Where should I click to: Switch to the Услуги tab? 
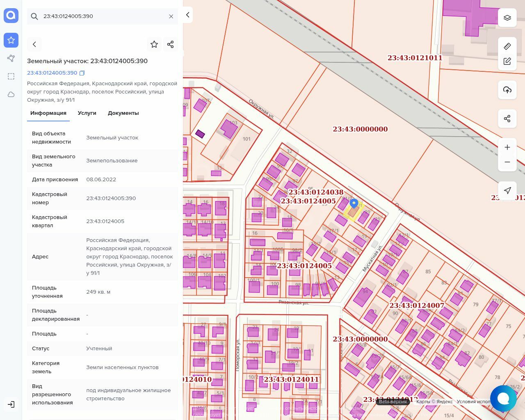87,113
